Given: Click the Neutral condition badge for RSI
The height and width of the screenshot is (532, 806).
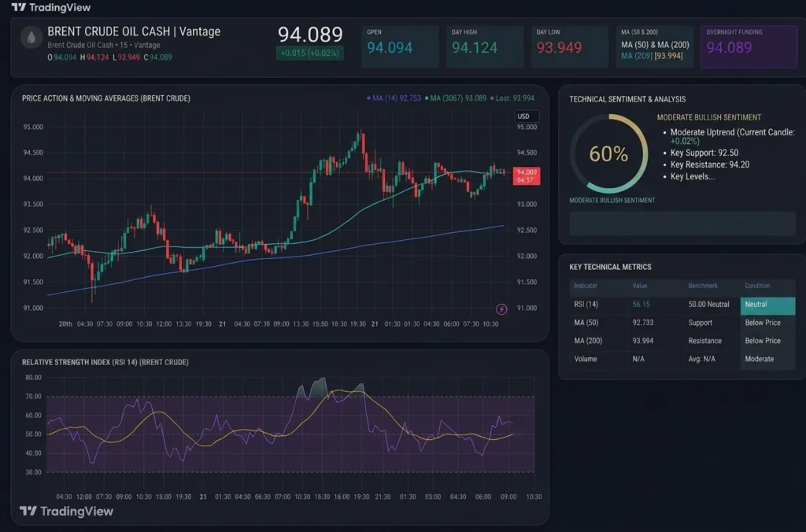Looking at the screenshot, I should [x=767, y=305].
